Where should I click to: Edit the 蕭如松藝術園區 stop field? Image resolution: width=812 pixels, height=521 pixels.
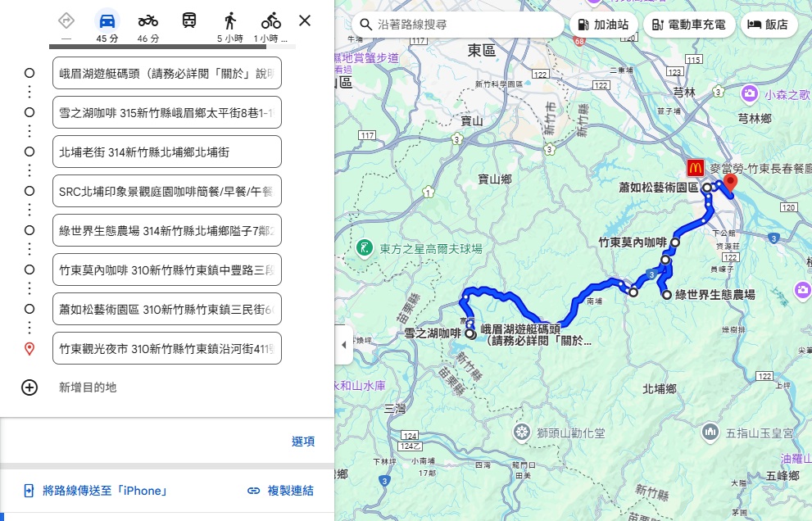pyautogui.click(x=167, y=309)
